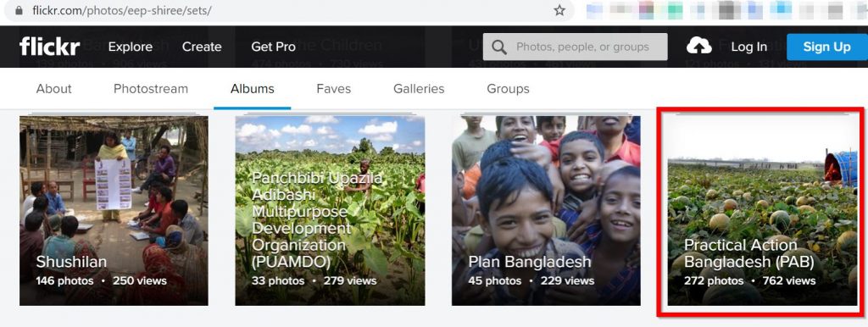Click the search magnifier icon
The image size is (868, 327).
[498, 47]
